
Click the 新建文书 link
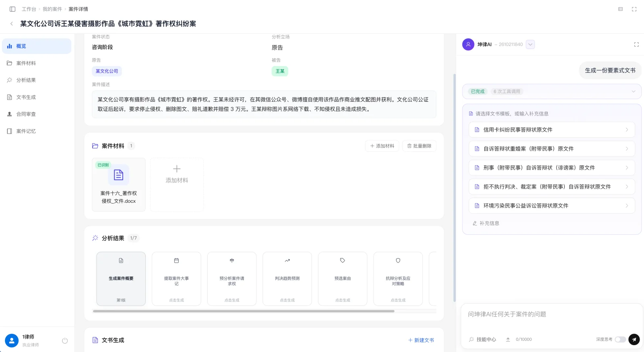click(421, 340)
